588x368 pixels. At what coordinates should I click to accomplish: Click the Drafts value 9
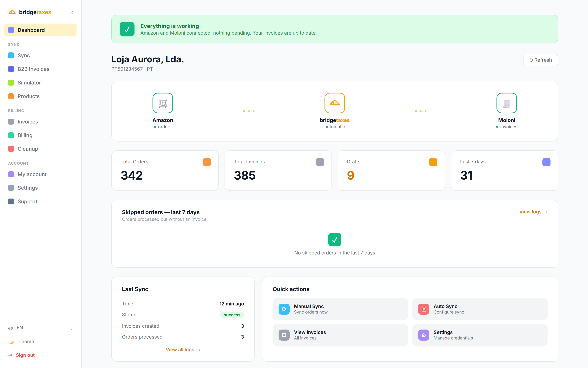click(x=351, y=176)
